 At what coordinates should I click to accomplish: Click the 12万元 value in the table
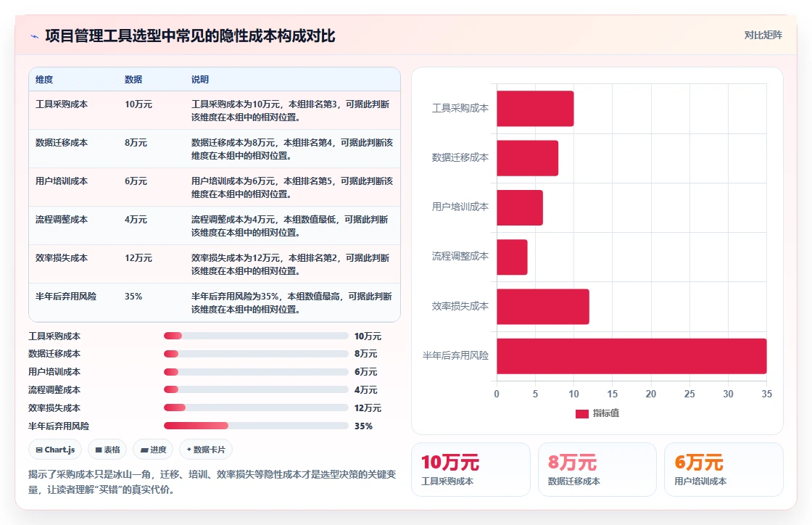coord(138,258)
